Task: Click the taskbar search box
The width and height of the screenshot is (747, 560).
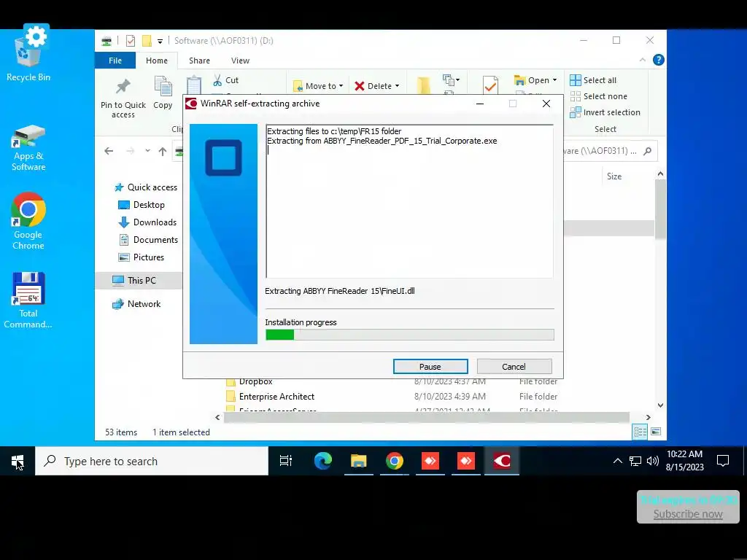Action: 152,461
